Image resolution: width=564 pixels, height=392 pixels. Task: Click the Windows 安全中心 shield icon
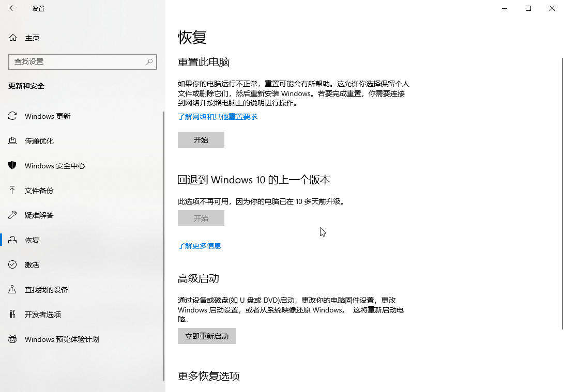point(12,165)
